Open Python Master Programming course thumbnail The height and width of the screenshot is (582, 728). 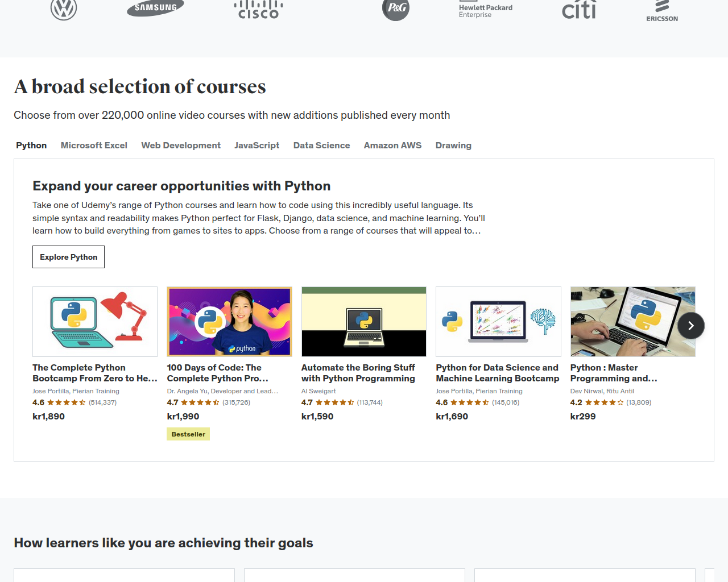click(x=633, y=322)
